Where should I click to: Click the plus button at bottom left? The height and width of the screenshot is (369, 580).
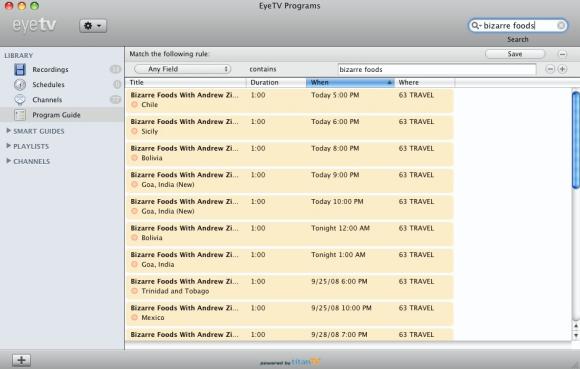pos(21,360)
